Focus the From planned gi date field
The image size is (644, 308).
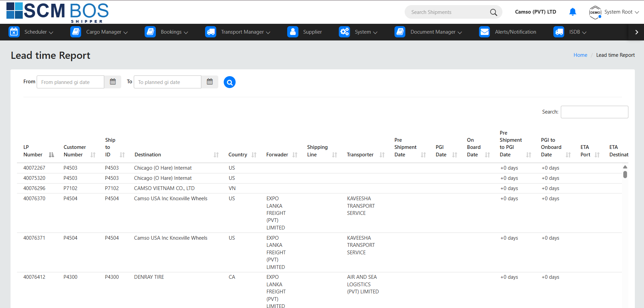70,82
